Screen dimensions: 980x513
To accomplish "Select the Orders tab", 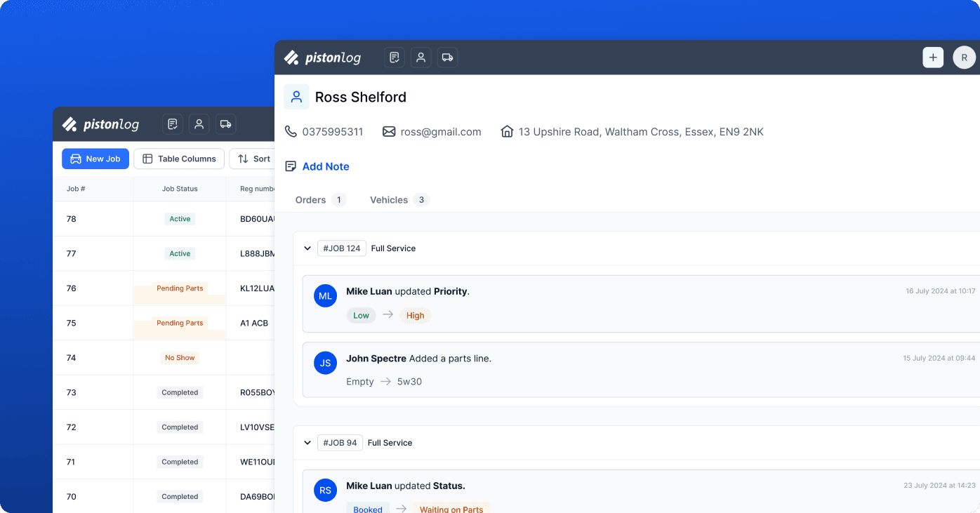I will pos(310,199).
